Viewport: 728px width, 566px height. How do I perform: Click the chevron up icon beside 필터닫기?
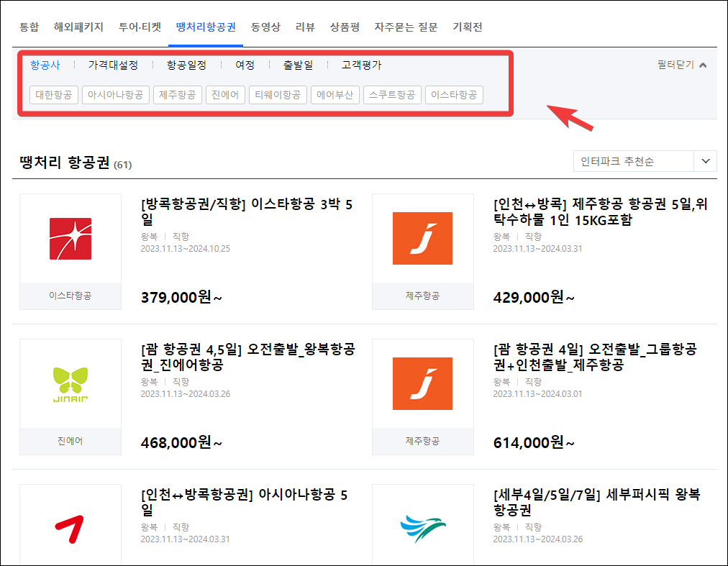[x=703, y=65]
